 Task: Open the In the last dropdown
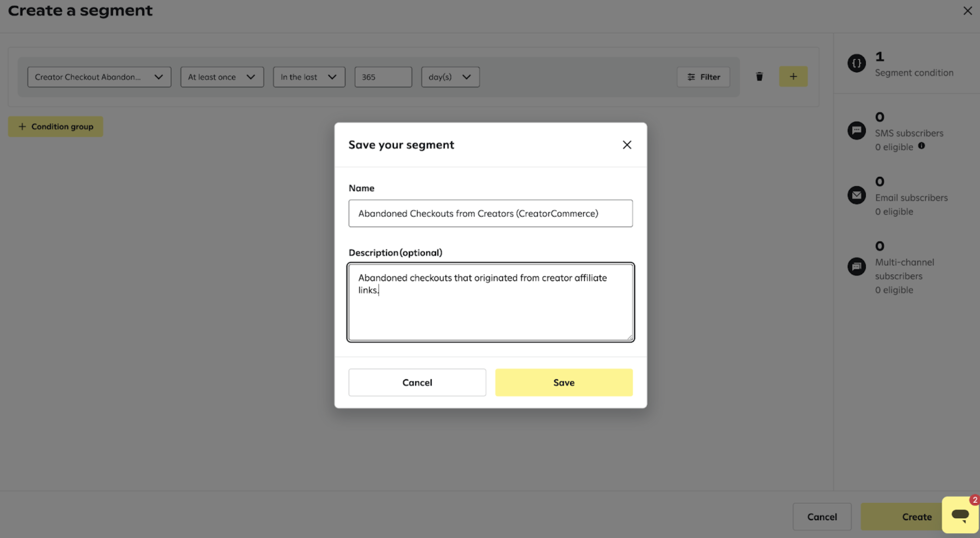[309, 77]
